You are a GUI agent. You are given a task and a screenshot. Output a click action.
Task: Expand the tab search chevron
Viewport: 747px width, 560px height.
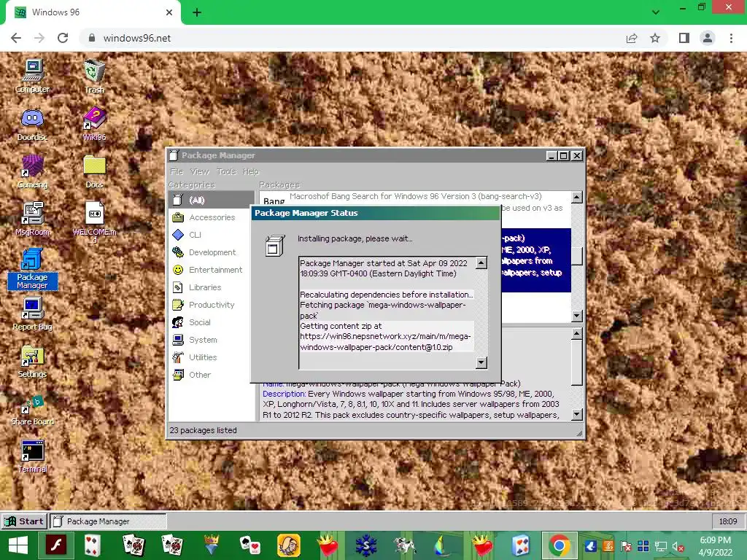[x=656, y=12]
